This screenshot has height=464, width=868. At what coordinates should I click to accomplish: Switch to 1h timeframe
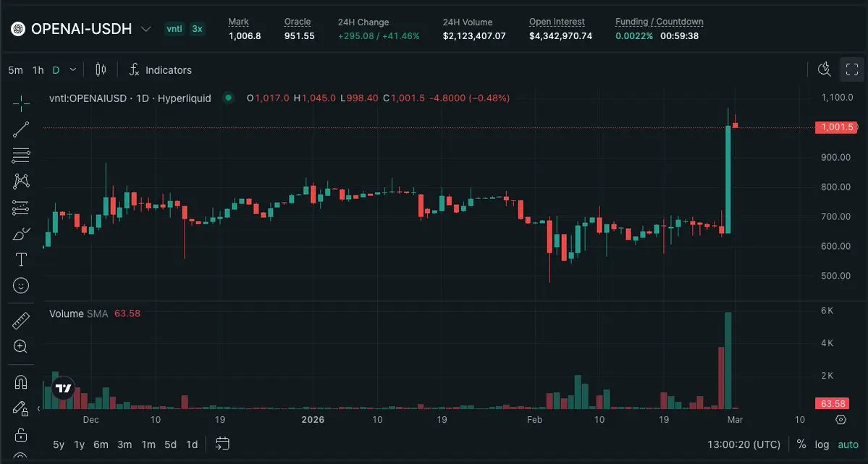click(x=38, y=70)
